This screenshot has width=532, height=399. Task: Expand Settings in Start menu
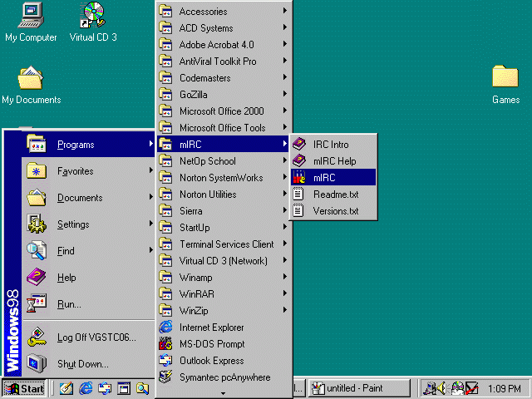coord(89,224)
